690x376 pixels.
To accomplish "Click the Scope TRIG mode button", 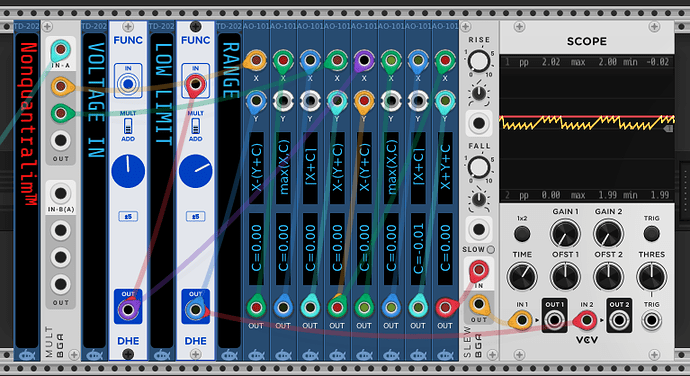I will click(651, 234).
